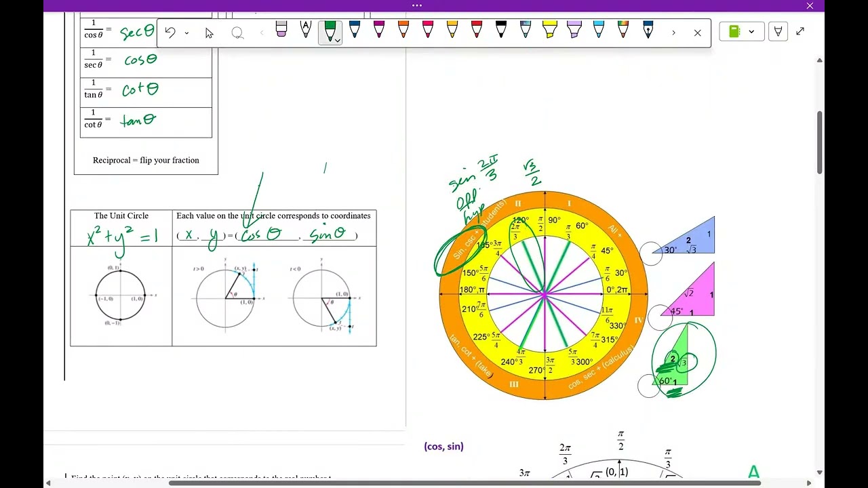Click the right arrow of horizontal scrollbar
Viewport: 868px width, 488px height.
click(x=808, y=483)
